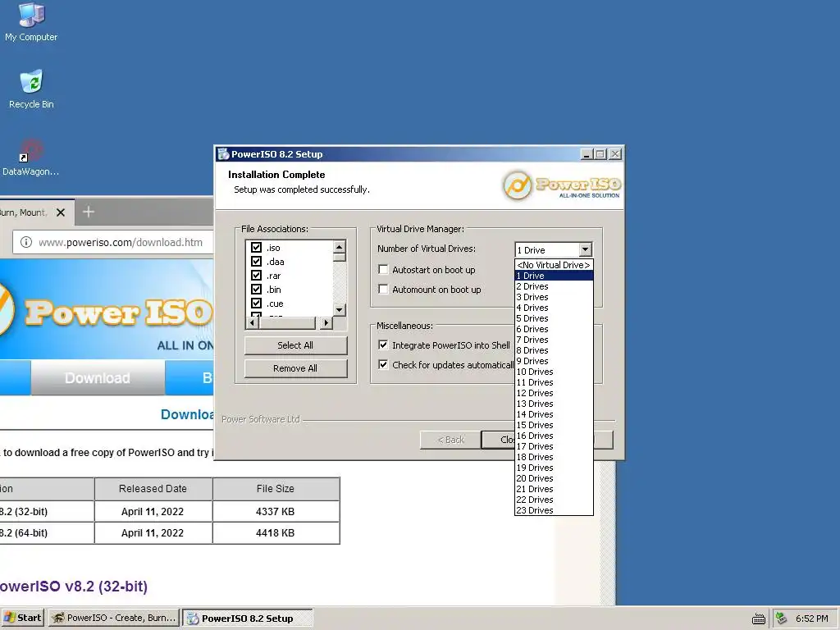Image resolution: width=840 pixels, height=630 pixels.
Task: Click the PowerISO logo in setup header
Action: tap(561, 185)
